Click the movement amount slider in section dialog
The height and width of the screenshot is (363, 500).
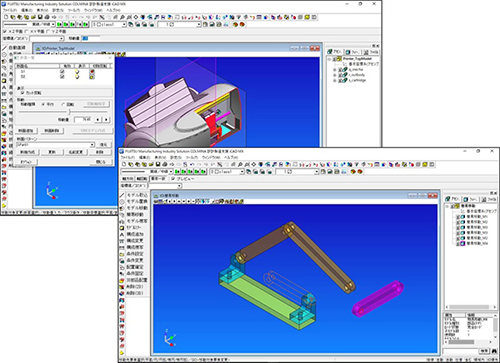(63, 112)
